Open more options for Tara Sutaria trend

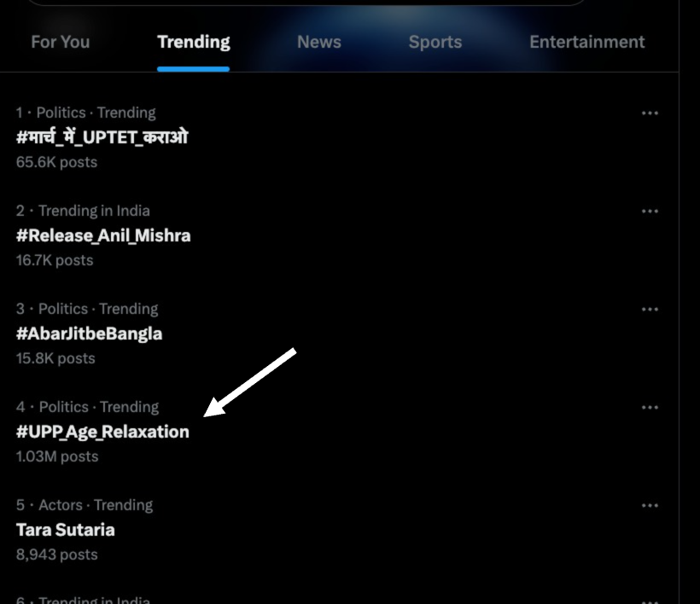(x=650, y=506)
